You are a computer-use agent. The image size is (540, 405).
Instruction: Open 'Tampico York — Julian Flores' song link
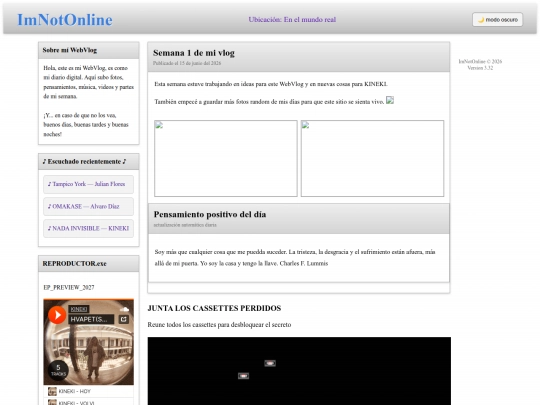89,184
